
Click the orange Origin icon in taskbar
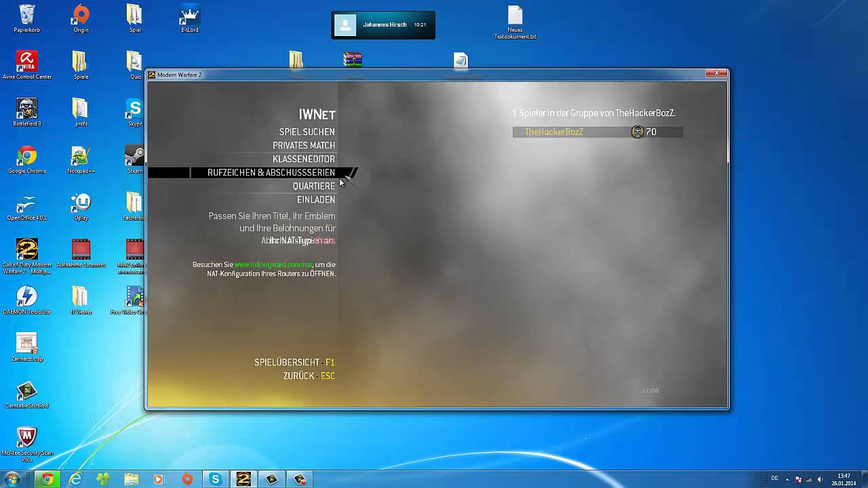pos(187,479)
